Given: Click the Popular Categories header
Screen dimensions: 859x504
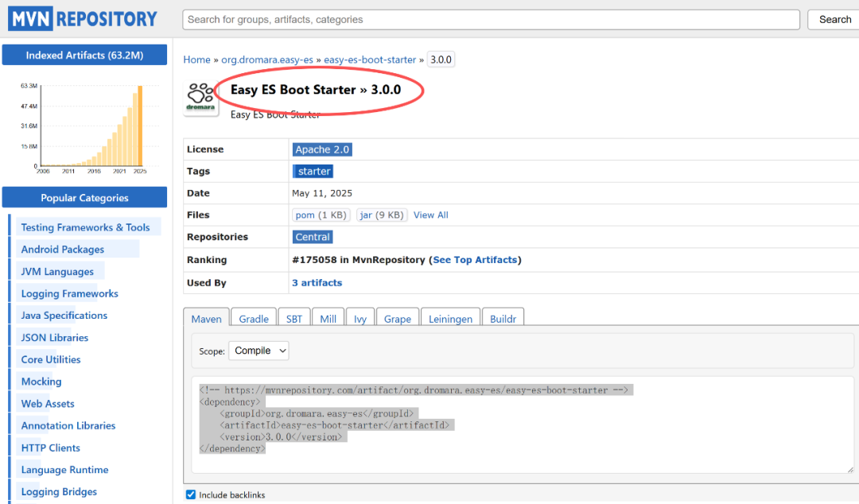Looking at the screenshot, I should (84, 197).
